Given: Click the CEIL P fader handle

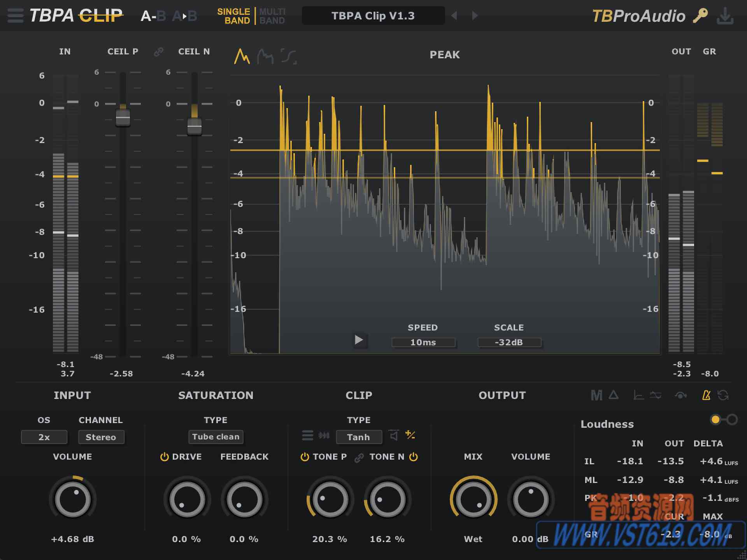Looking at the screenshot, I should (123, 117).
